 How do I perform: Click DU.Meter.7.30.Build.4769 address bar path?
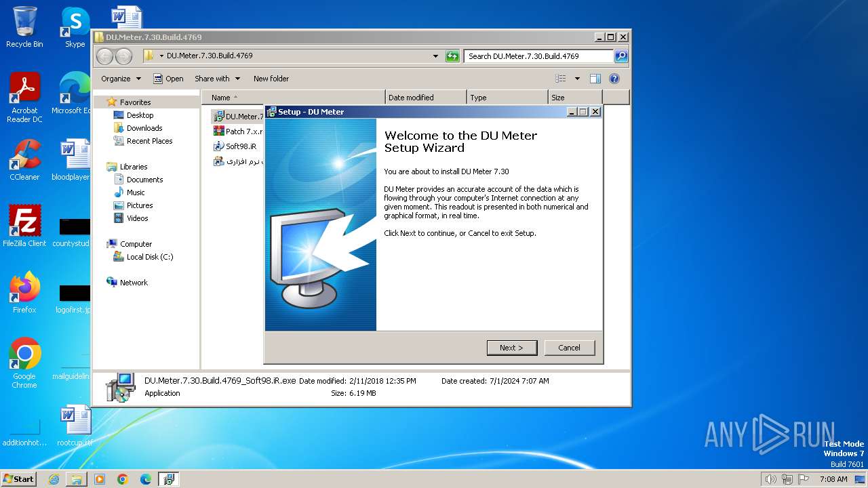pyautogui.click(x=210, y=56)
